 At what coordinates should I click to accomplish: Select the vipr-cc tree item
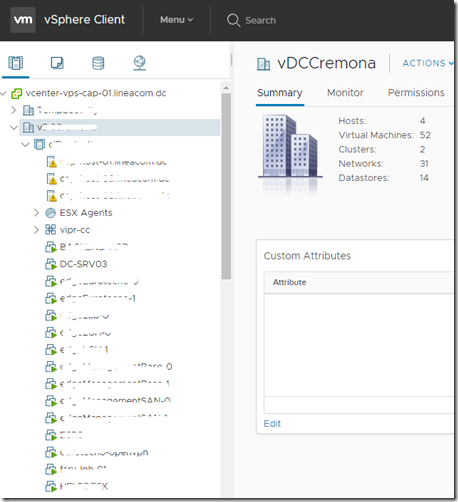(75, 230)
